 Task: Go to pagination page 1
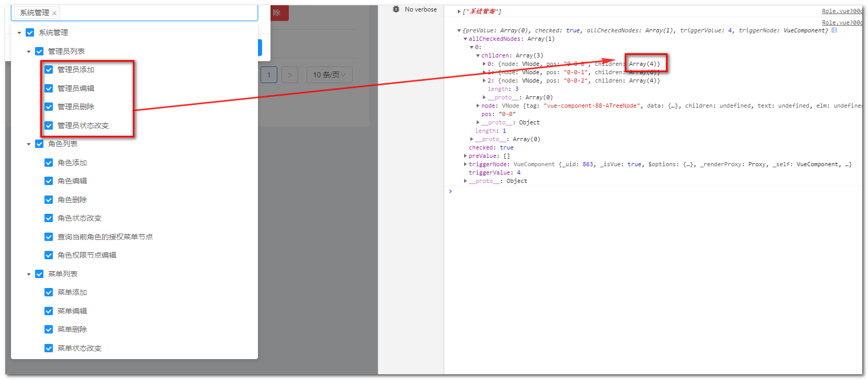[x=269, y=75]
